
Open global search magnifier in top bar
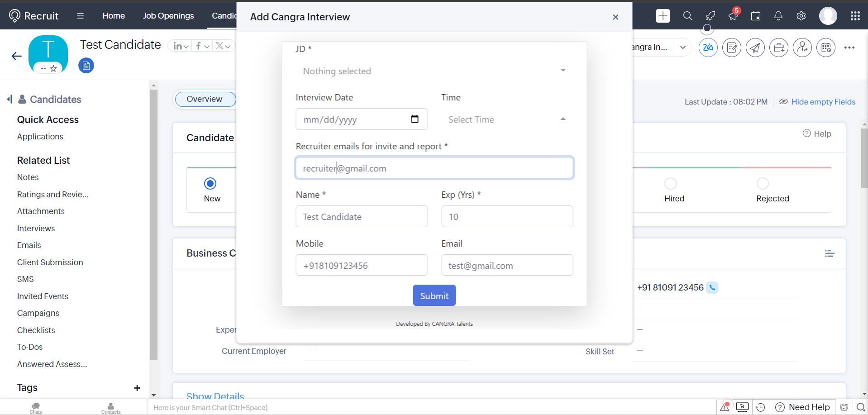687,16
